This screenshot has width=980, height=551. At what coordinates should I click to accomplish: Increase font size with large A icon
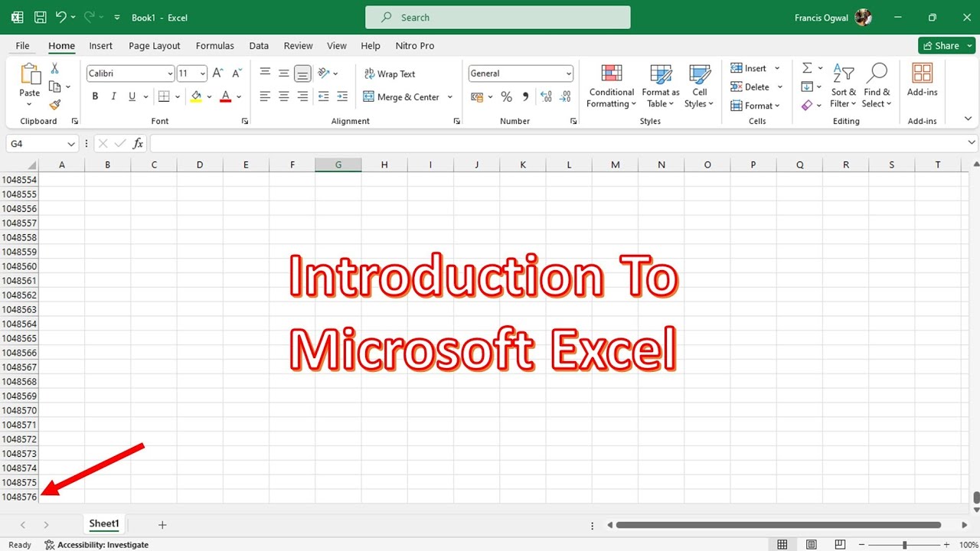[x=217, y=73]
